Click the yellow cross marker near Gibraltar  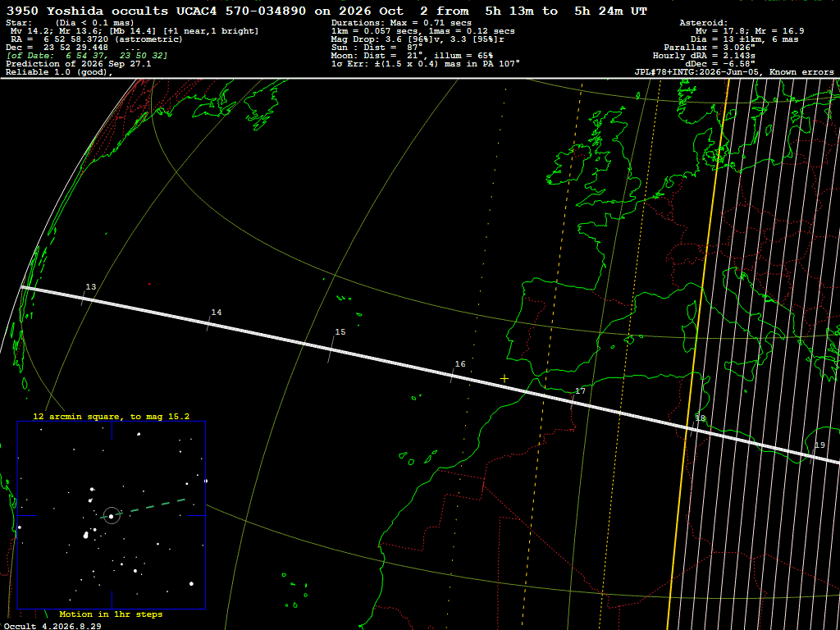pos(504,378)
